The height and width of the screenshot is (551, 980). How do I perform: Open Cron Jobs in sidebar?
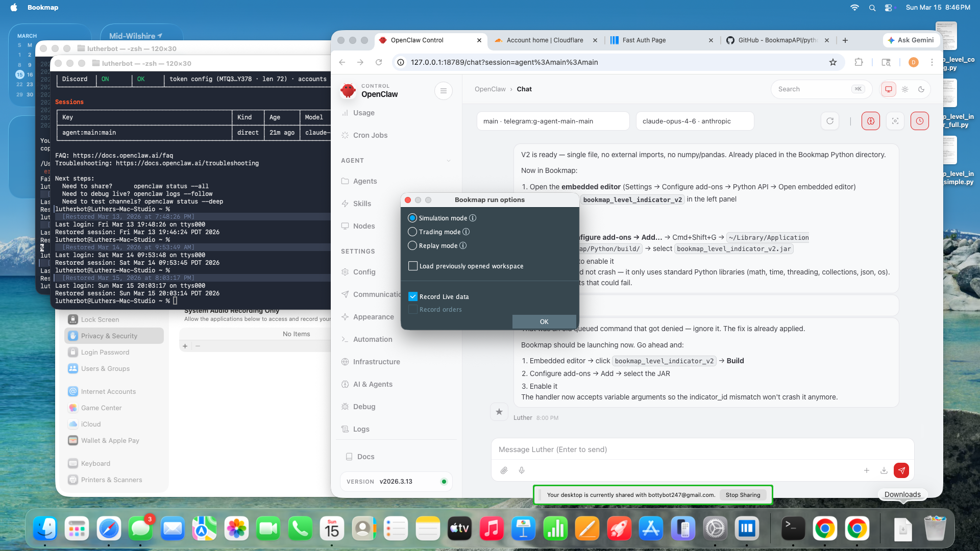pyautogui.click(x=370, y=135)
